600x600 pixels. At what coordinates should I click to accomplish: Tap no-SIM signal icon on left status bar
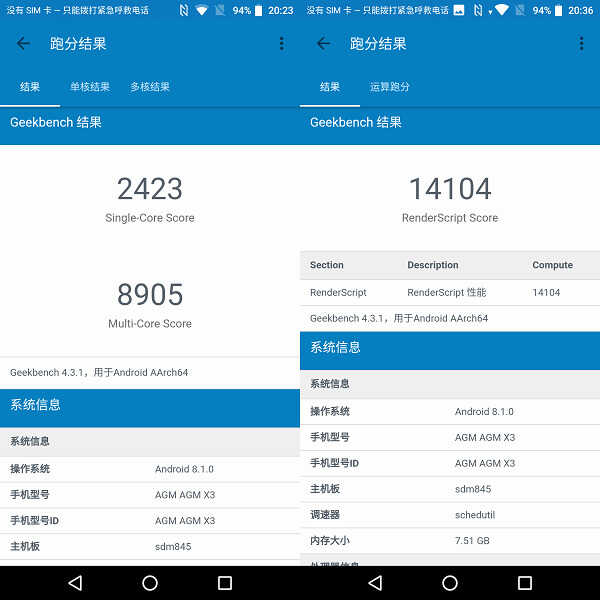pyautogui.click(x=220, y=10)
